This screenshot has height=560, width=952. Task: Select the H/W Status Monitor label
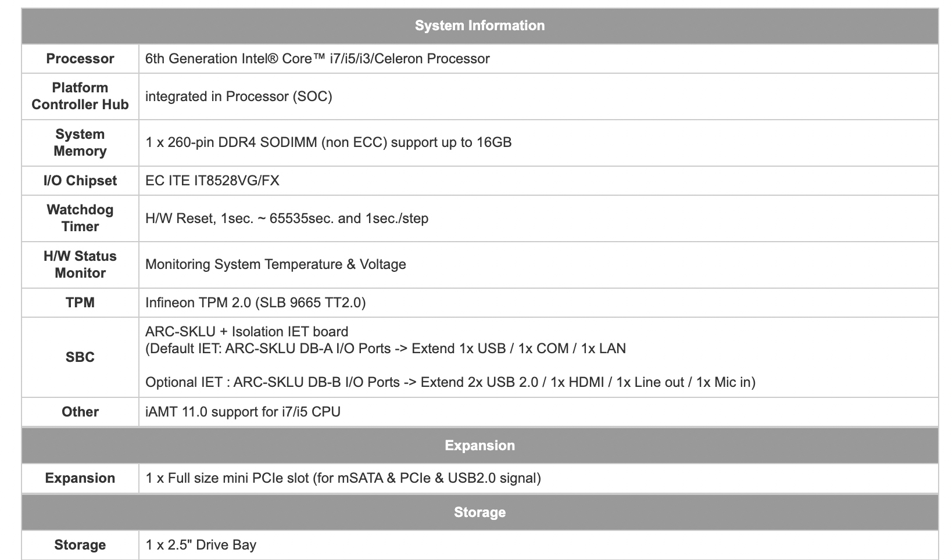click(80, 264)
